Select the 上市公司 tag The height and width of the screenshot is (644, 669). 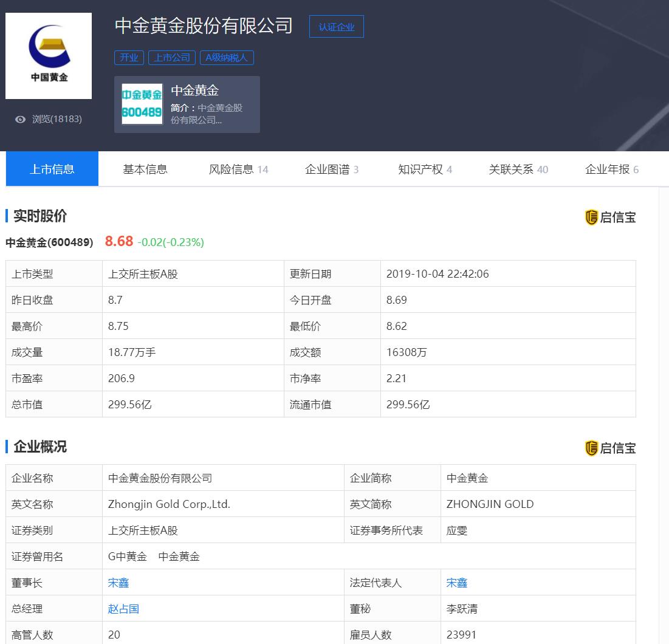[x=172, y=58]
